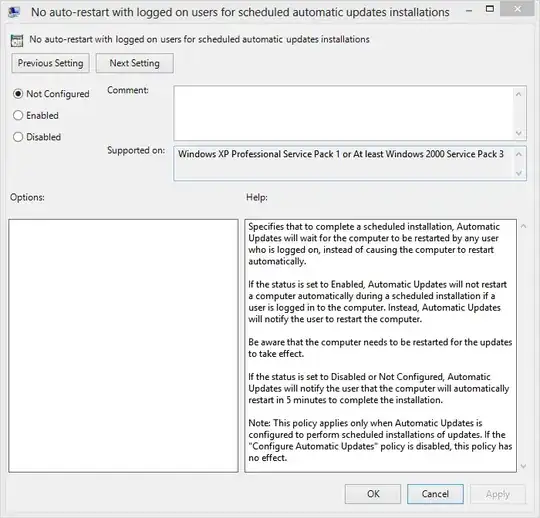Image resolution: width=540 pixels, height=518 pixels.
Task: Minimize the policy settings window
Action: click(x=469, y=11)
